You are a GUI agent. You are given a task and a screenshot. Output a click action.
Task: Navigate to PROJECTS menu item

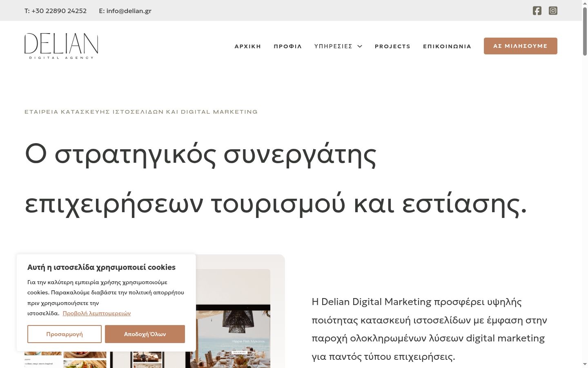click(x=393, y=46)
